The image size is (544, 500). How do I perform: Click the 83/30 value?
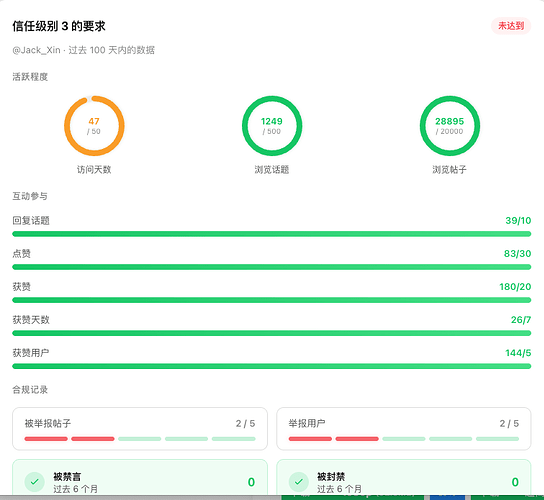point(517,254)
